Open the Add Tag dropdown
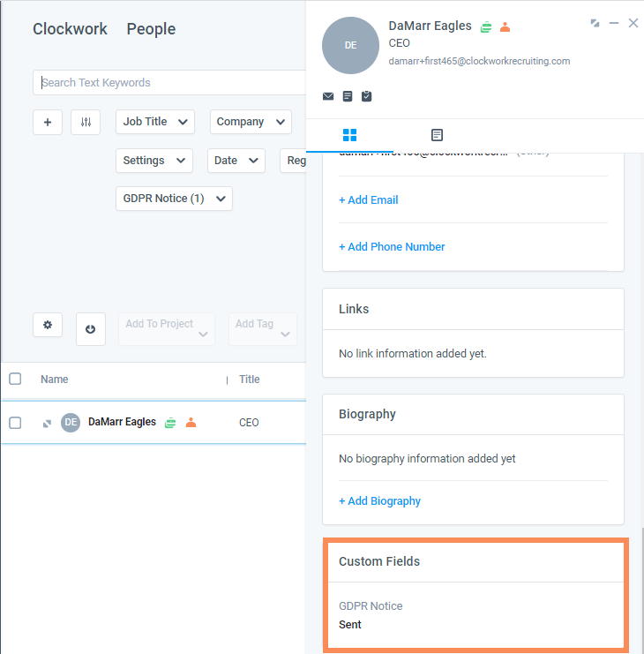This screenshot has height=654, width=644. (263, 329)
